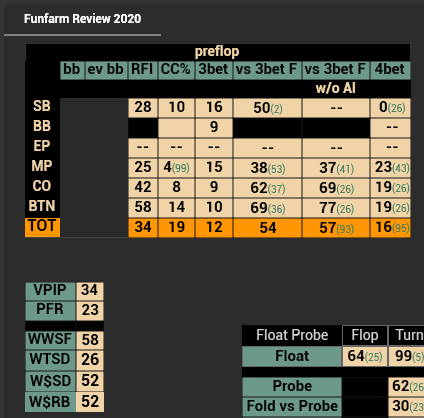Select the BB row label
This screenshot has height=418, width=424.
click(x=42, y=126)
